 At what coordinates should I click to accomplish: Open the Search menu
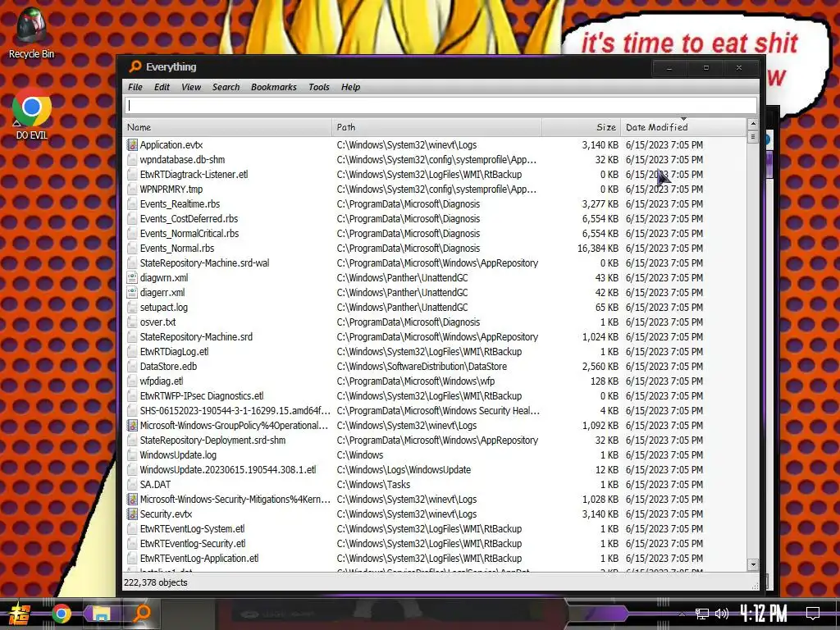click(226, 87)
